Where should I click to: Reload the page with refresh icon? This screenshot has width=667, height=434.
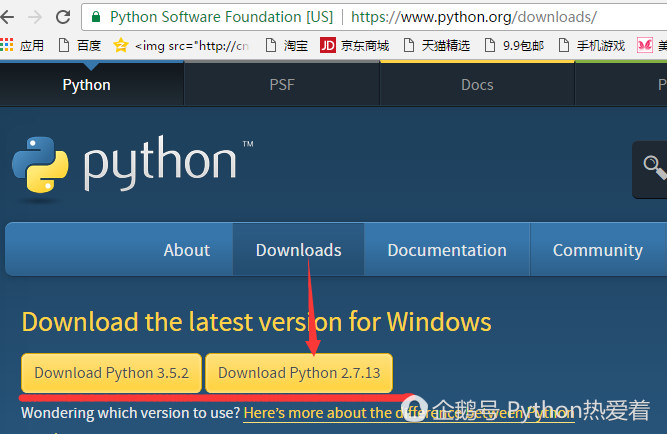click(63, 17)
